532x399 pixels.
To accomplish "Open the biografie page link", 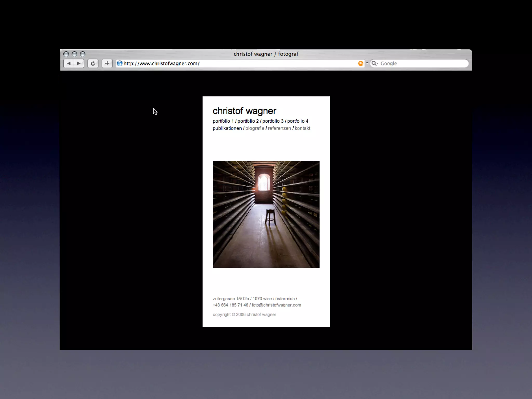I will tap(255, 128).
